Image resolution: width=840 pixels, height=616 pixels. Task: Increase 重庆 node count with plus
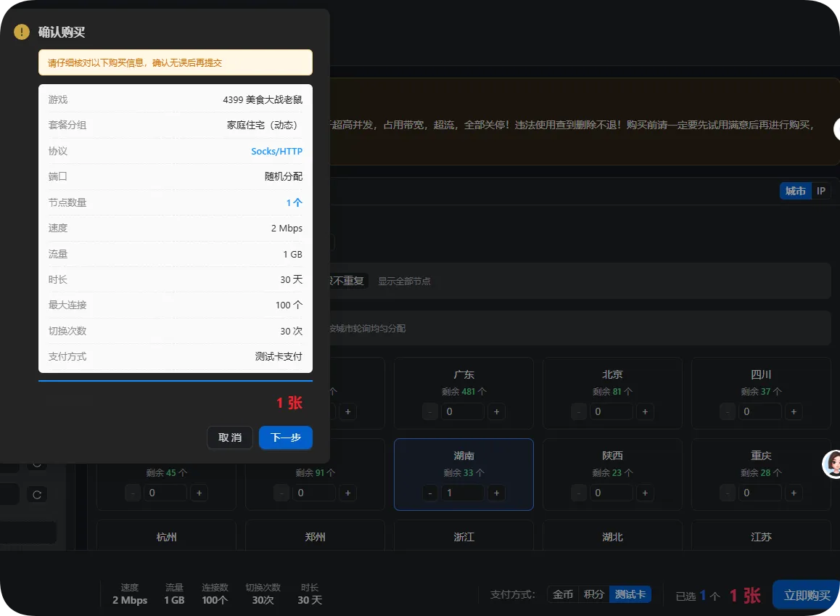pos(794,493)
